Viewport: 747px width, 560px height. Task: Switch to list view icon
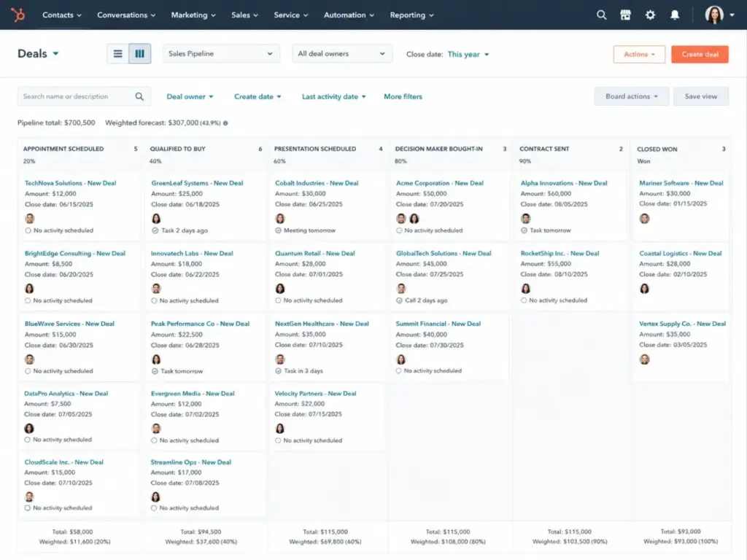click(117, 54)
